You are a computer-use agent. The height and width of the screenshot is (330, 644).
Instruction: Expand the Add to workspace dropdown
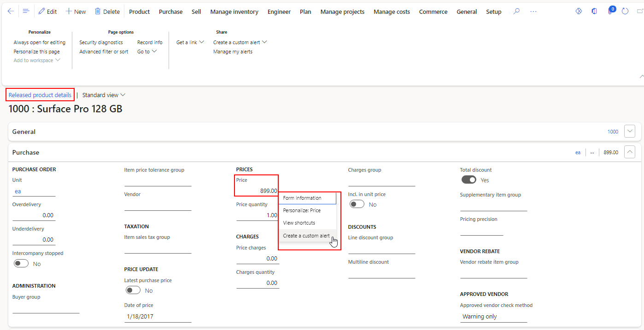(37, 60)
